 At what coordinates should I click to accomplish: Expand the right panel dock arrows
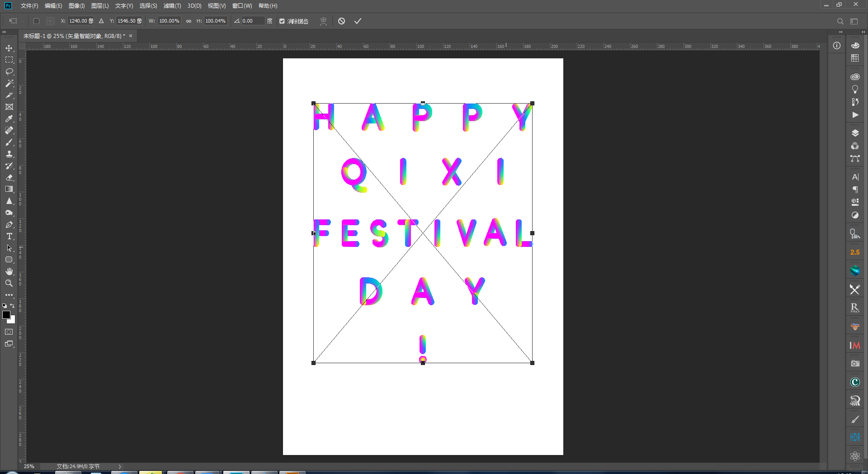[x=863, y=32]
